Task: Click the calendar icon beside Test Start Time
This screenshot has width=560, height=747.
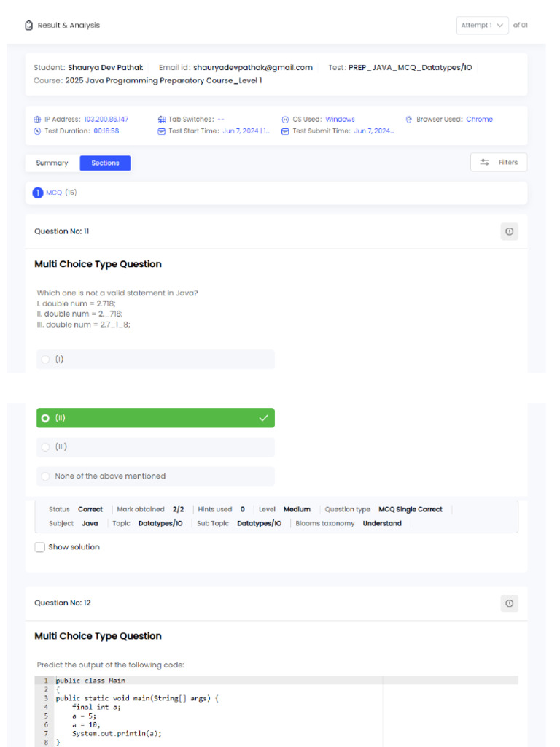Action: [162, 131]
